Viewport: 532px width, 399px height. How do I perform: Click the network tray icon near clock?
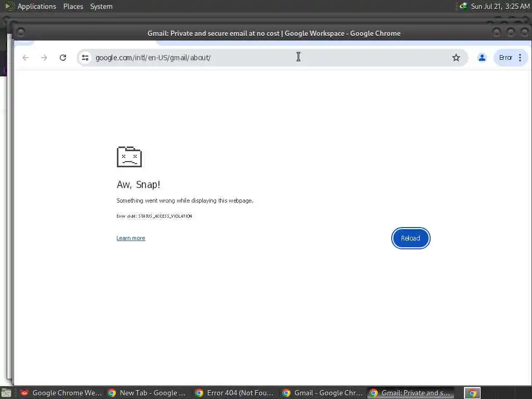tap(463, 6)
